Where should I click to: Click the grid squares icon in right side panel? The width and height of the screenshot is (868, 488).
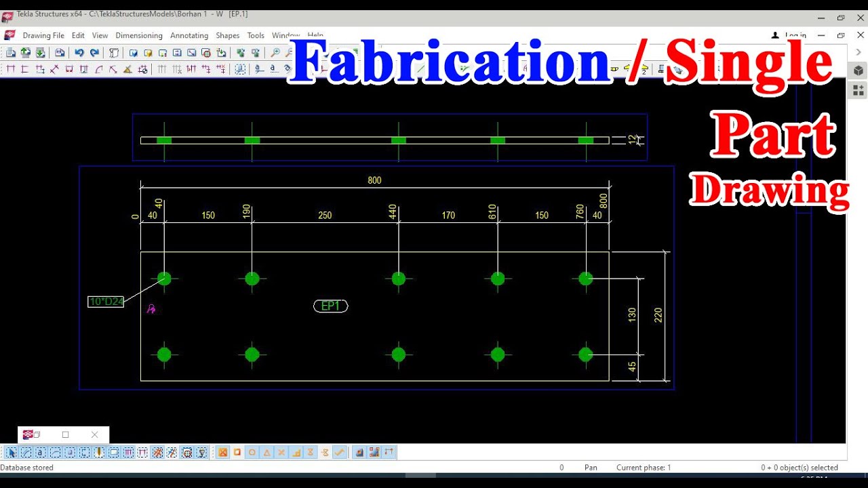pos(858,90)
